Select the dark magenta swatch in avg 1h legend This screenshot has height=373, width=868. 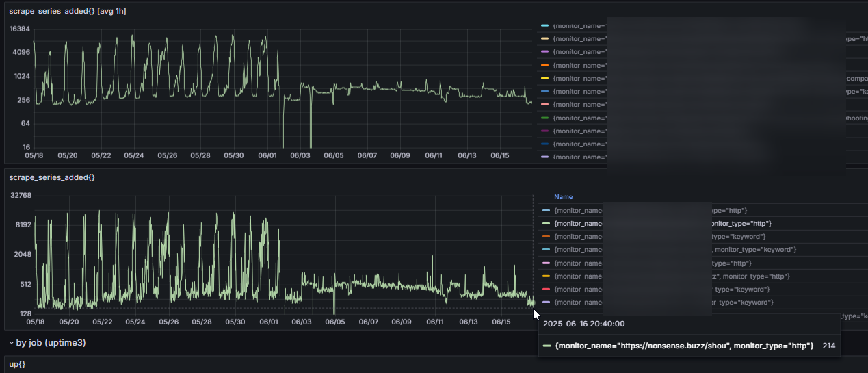pos(544,131)
